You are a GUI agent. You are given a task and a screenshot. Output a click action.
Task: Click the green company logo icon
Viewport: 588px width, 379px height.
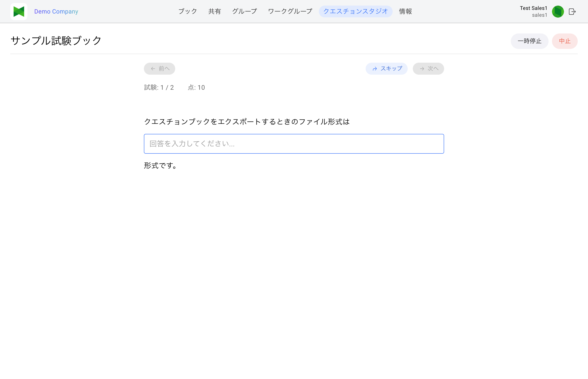[19, 12]
